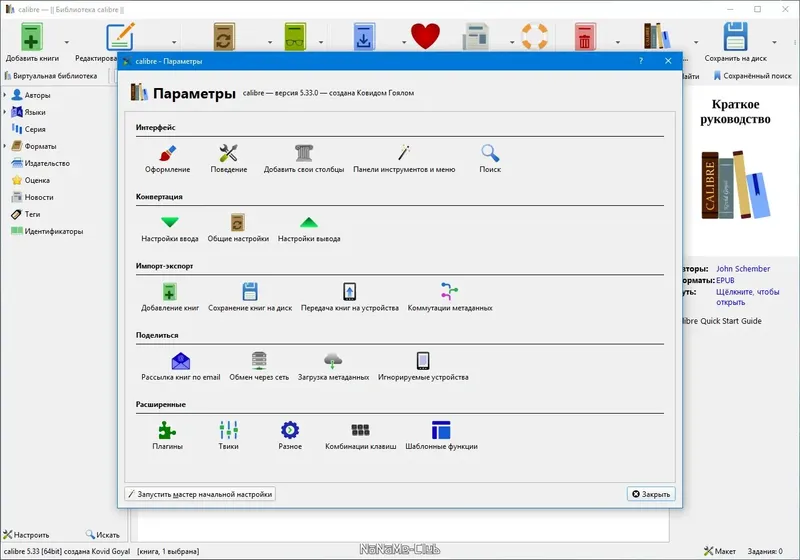Click the calibre library books icon
800x560 pixels.
[x=657, y=36]
